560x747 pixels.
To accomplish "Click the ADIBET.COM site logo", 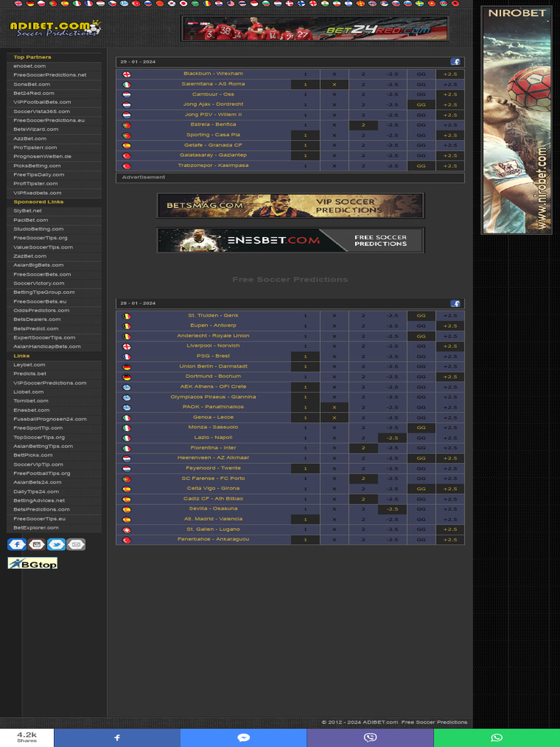I will [55, 28].
